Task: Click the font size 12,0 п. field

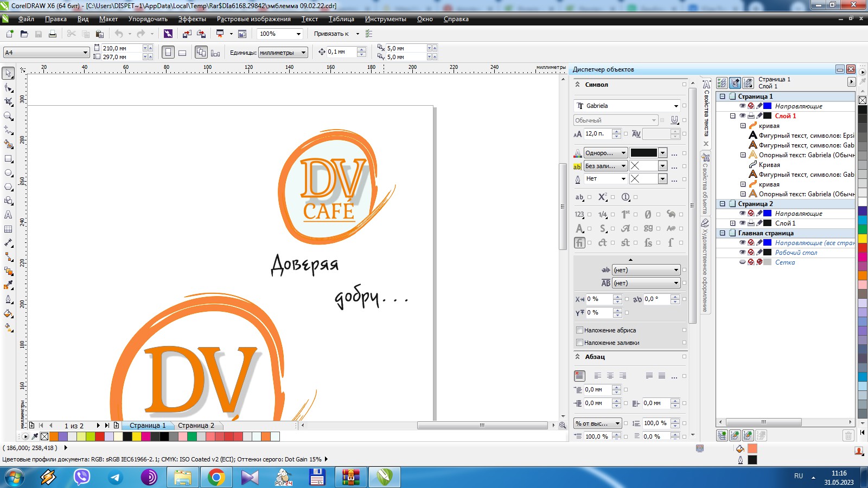Action: click(x=598, y=133)
